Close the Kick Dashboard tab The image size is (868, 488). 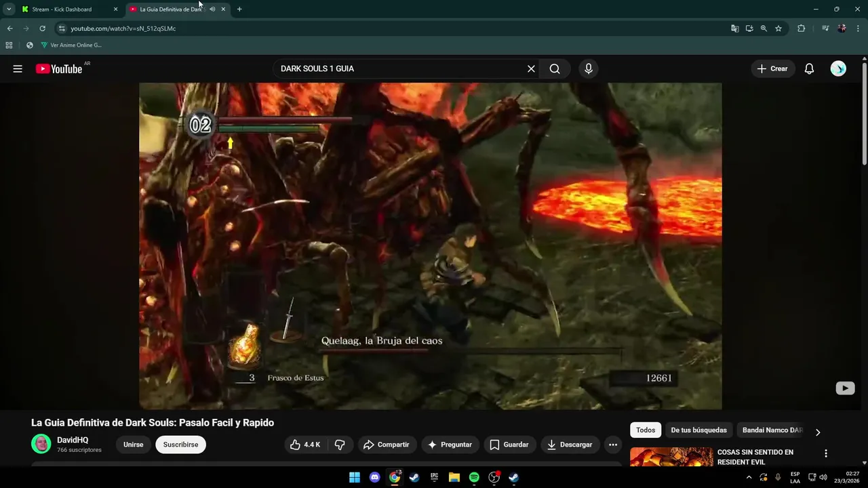coord(115,9)
